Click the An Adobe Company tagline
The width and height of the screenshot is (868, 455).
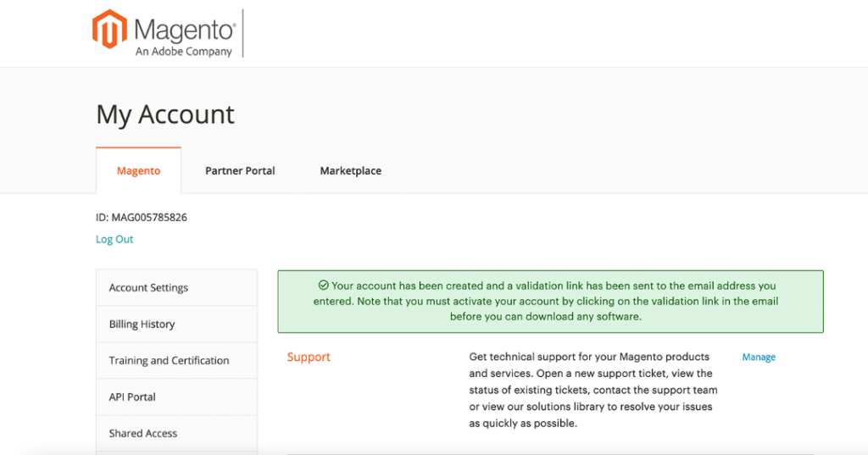pyautogui.click(x=184, y=52)
